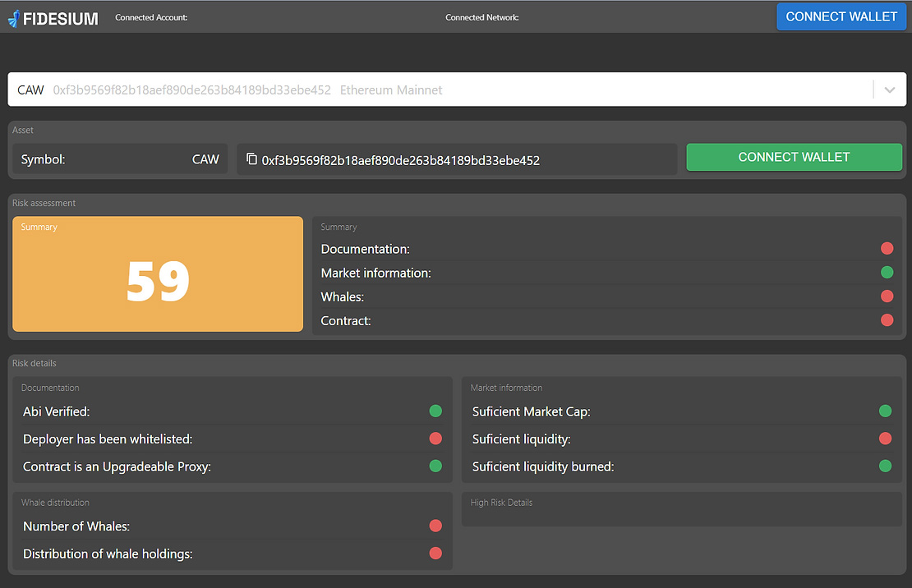The image size is (912, 588).
Task: Copy the CAW contract address icon
Action: click(x=252, y=158)
